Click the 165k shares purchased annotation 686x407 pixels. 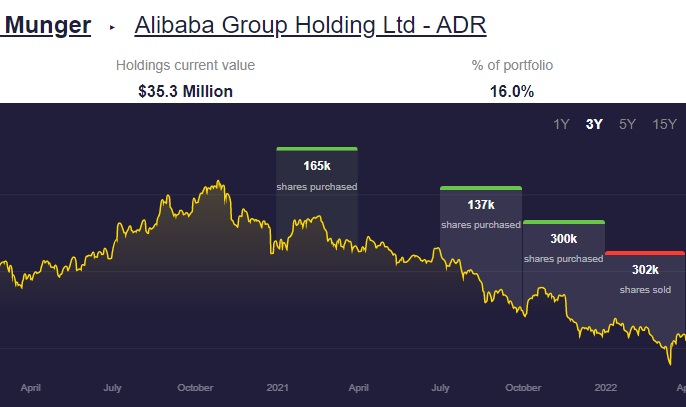[316, 173]
